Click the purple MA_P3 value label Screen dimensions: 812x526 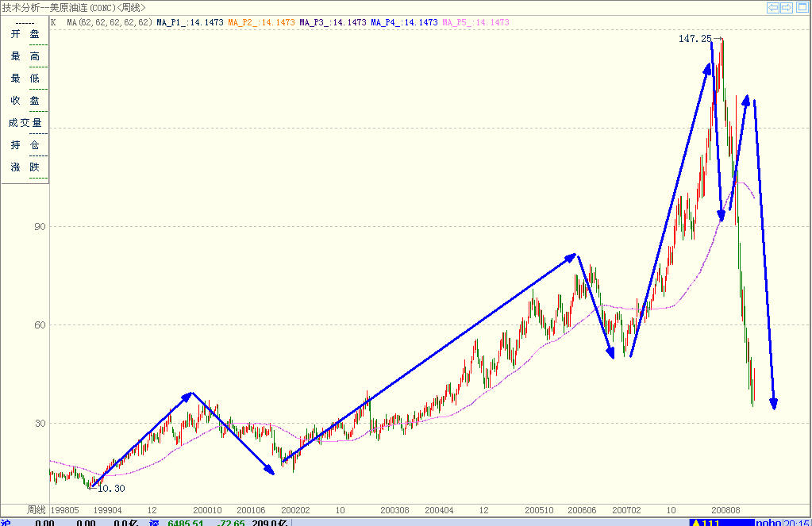[333, 22]
